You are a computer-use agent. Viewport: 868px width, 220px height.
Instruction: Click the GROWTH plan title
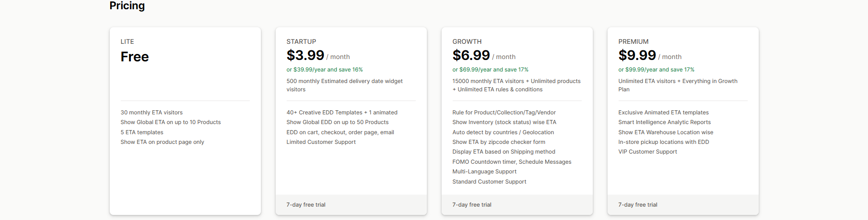point(466,42)
